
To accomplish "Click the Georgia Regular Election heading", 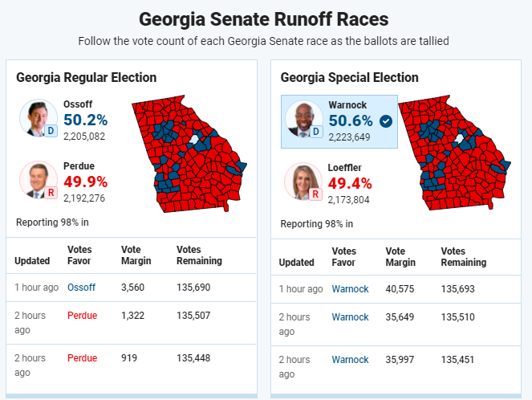I will tap(86, 78).
